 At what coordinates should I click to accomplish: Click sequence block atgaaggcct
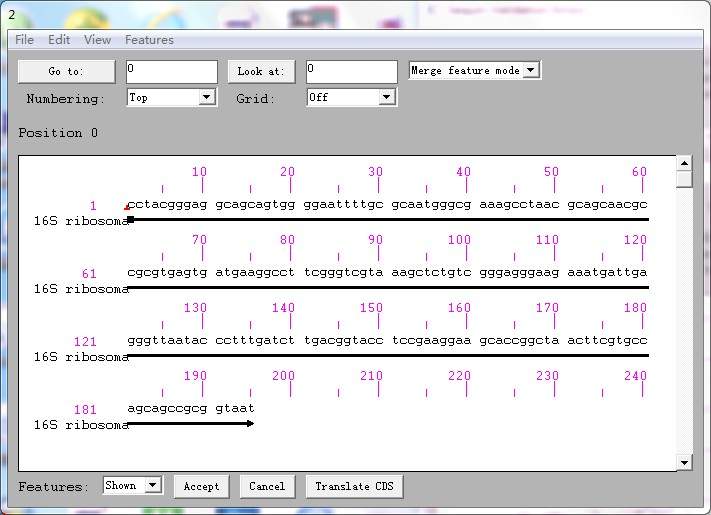point(255,272)
